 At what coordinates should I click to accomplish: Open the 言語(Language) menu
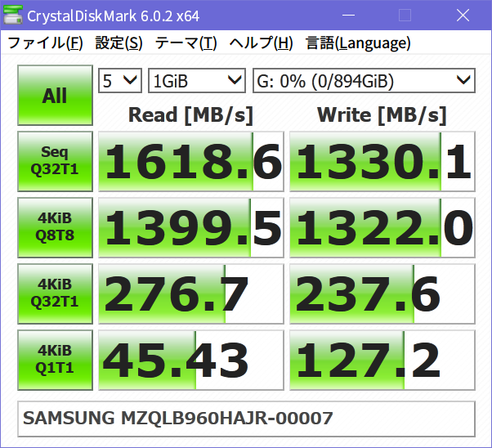coord(358,43)
